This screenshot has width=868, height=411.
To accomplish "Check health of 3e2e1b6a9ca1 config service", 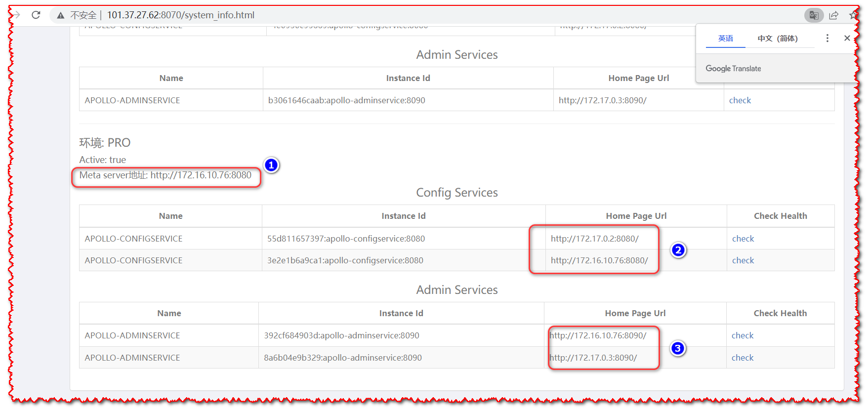I will coord(743,260).
